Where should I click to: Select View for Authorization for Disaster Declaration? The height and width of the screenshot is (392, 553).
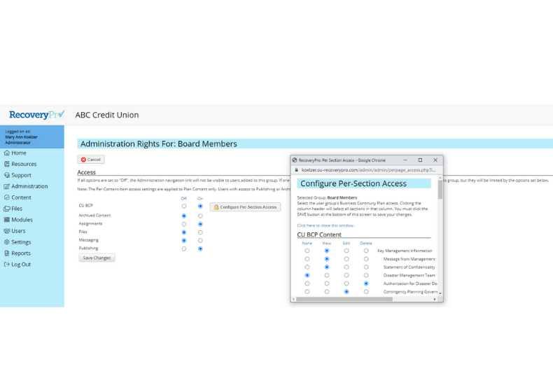tap(327, 283)
